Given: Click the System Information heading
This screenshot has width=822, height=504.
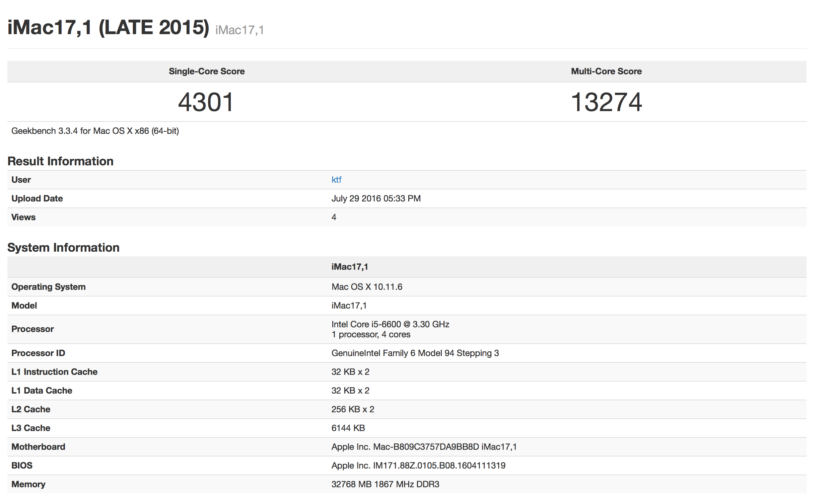Looking at the screenshot, I should [63, 248].
